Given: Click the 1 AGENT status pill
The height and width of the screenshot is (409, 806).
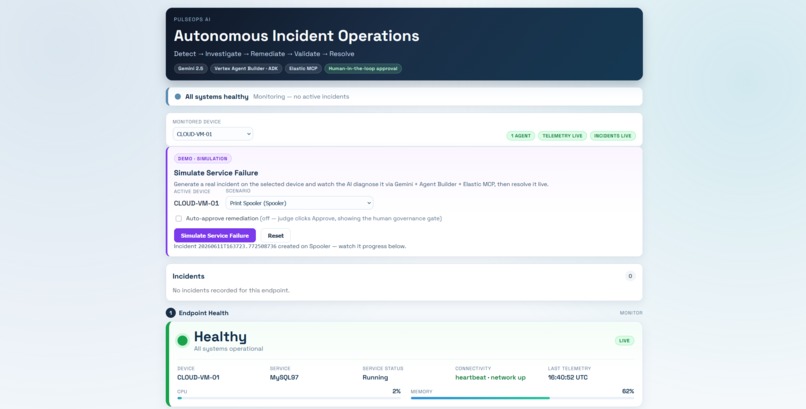Looking at the screenshot, I should tap(521, 136).
